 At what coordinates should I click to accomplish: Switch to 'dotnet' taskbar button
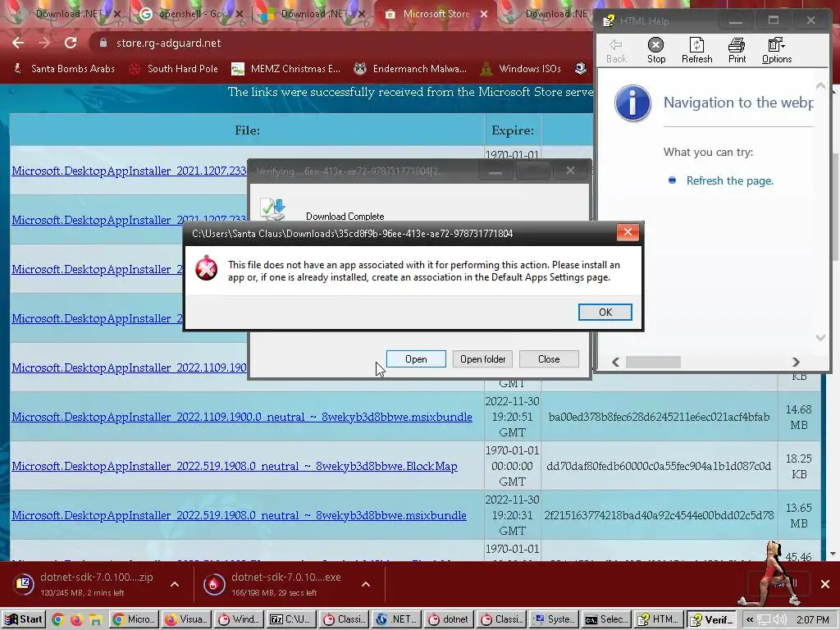pos(449,619)
